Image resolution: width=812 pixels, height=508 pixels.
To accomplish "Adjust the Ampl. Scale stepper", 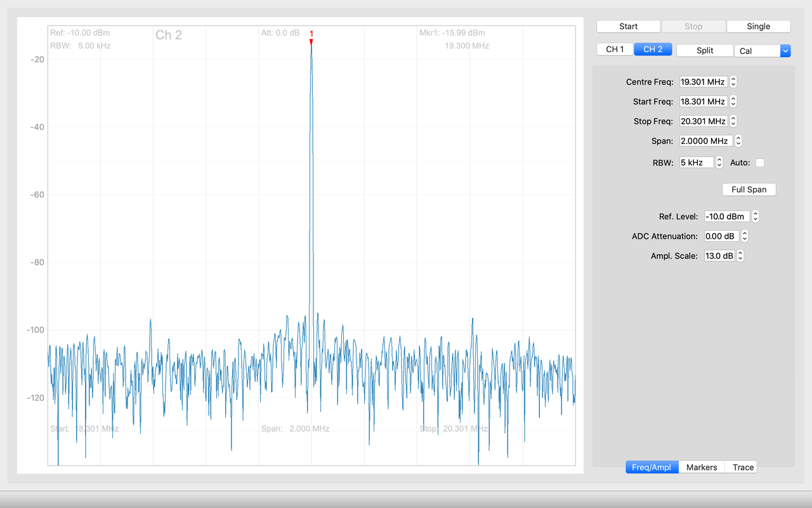I will coord(740,256).
